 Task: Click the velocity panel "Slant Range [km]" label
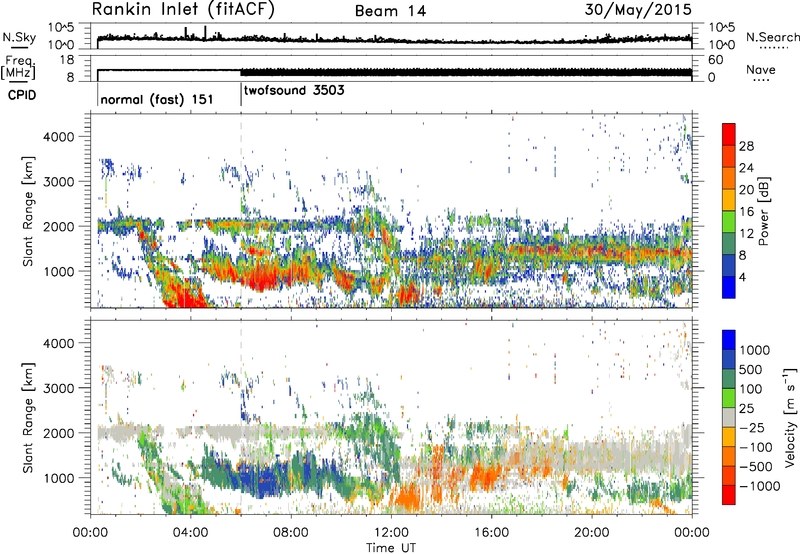[x=28, y=418]
